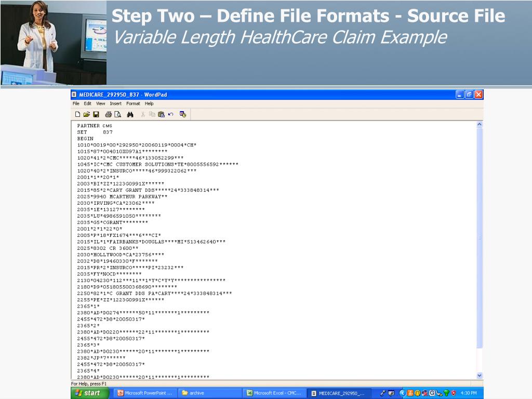This screenshot has height=399, width=532.
Task: Click the 'FAIRBANKS*DOUGLAS' line
Action: (x=151, y=242)
